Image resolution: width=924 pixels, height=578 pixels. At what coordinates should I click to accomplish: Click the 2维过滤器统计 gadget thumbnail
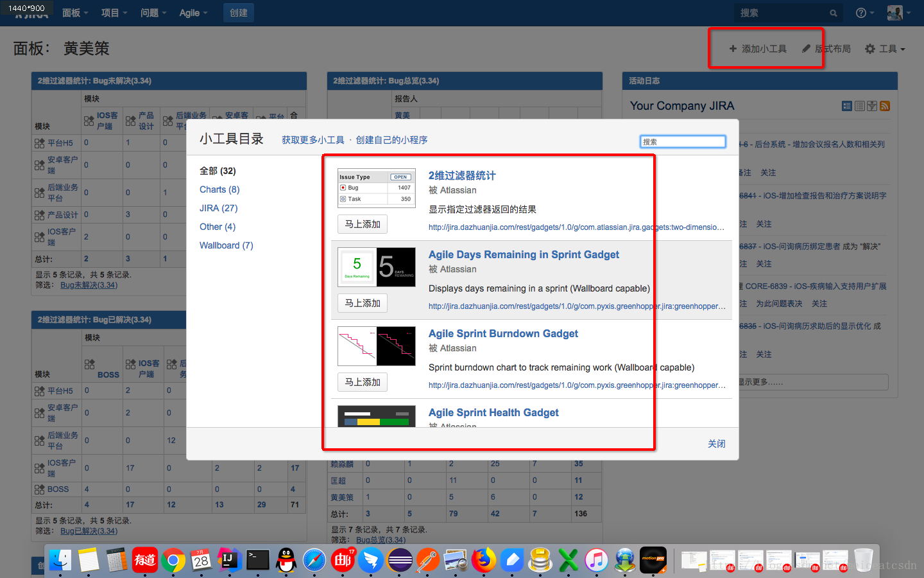pos(377,188)
